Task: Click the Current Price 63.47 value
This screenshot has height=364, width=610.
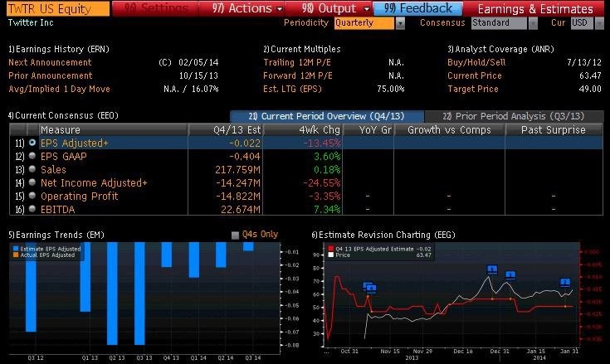Action: point(590,75)
